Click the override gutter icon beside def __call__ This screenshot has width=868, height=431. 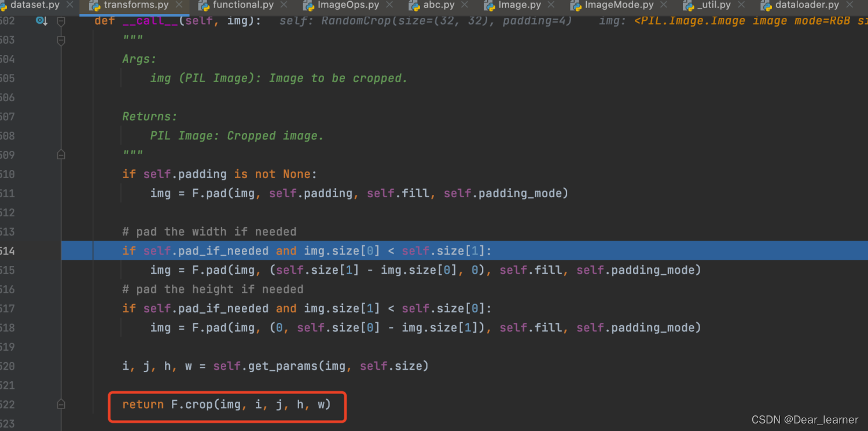tap(42, 21)
